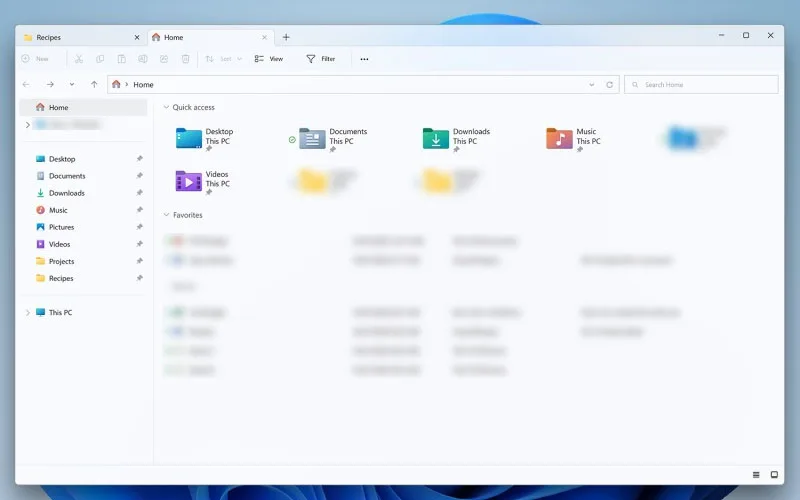Open the Desktop folder tile in Quick access

204,139
